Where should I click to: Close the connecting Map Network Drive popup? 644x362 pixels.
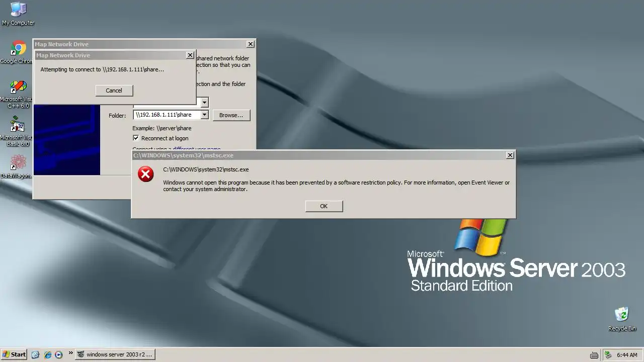click(190, 55)
